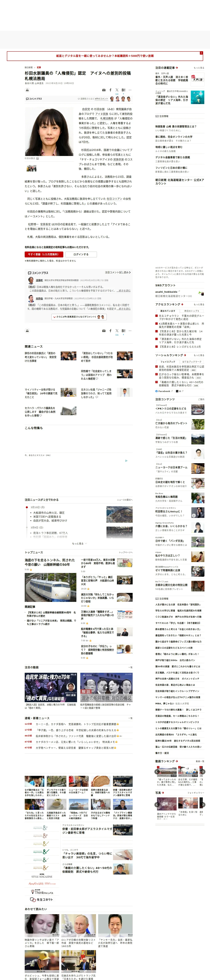Viewport: 210px width, 980px height.
Task: Open 動画一覧 link beside 動画ランキング
Action: coord(200,761)
